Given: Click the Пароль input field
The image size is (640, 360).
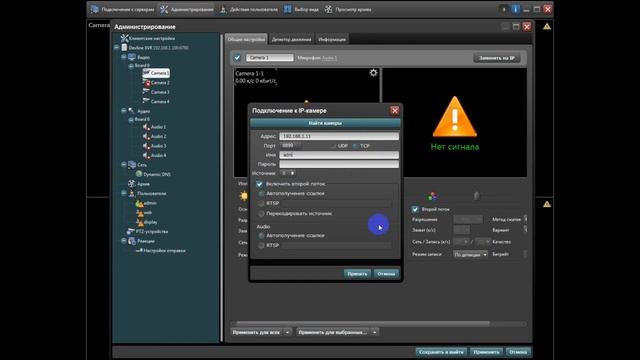Looking at the screenshot, I should point(339,164).
